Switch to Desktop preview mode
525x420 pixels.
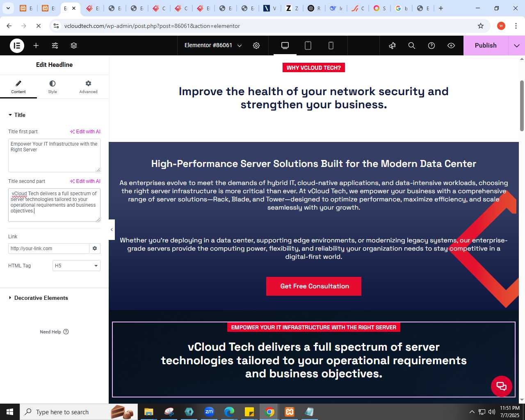click(285, 46)
